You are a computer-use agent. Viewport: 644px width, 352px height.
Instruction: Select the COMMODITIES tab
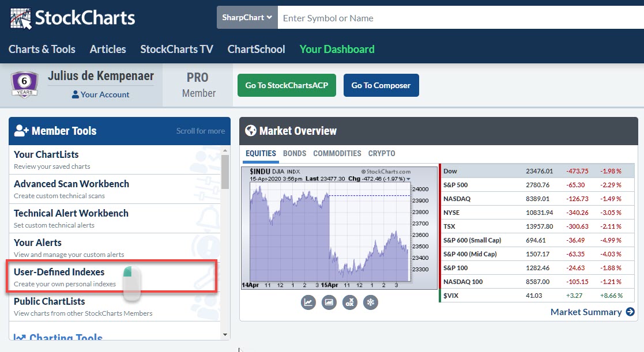point(337,153)
